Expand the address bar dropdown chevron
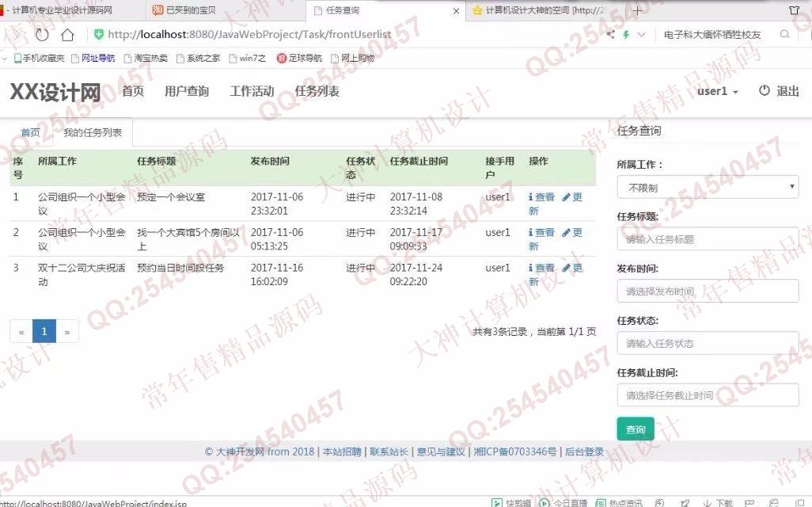The height and width of the screenshot is (507, 812). pos(642,35)
